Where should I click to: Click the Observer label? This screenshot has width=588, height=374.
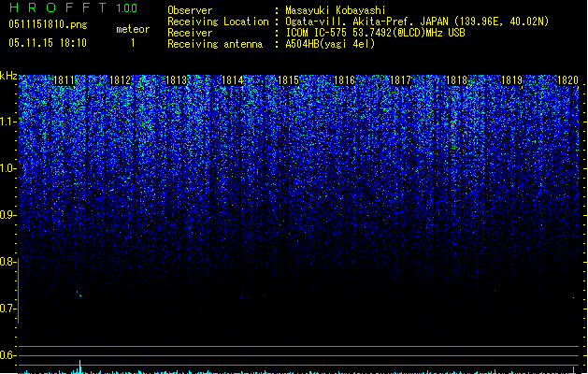click(x=190, y=10)
